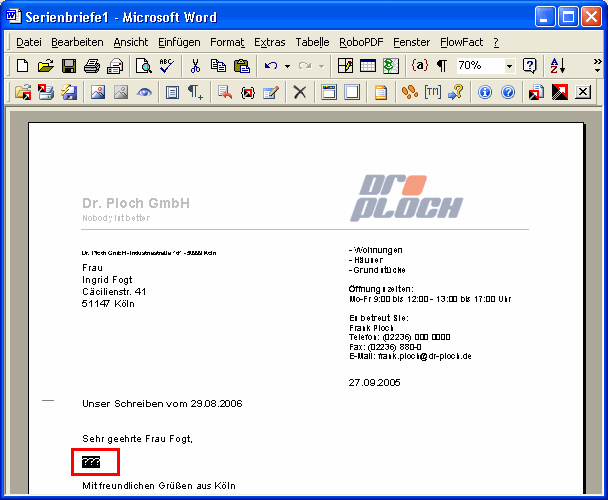
Task: Toggle field codes display with {a} button
Action: 420,66
